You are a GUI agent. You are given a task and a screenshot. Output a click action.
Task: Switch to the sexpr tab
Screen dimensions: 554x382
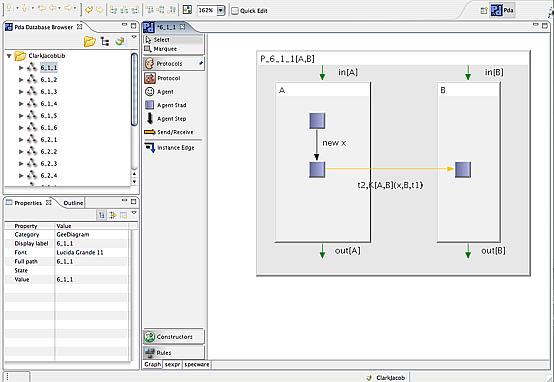[x=172, y=364]
